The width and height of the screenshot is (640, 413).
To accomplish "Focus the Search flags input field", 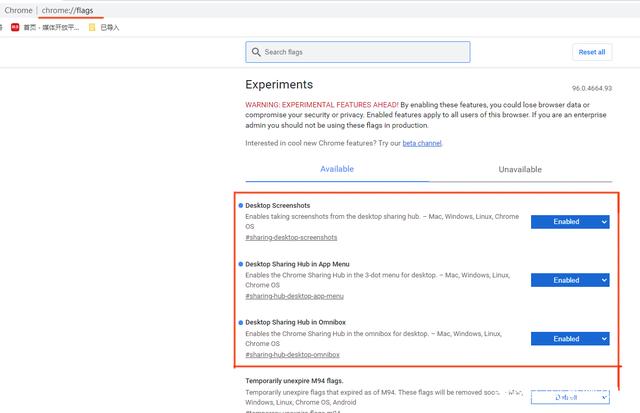I will [x=358, y=52].
